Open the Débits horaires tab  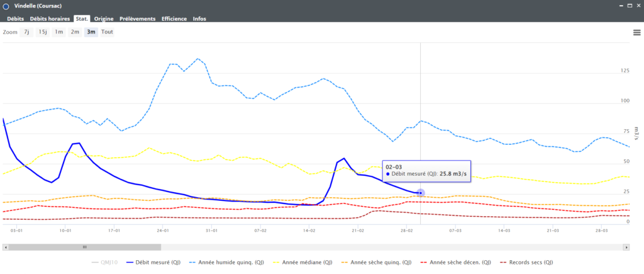tap(50, 19)
